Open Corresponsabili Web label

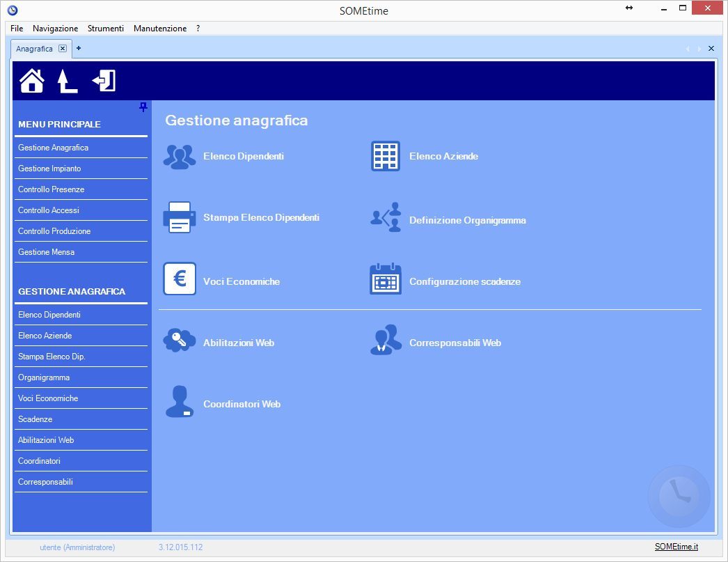click(x=455, y=343)
